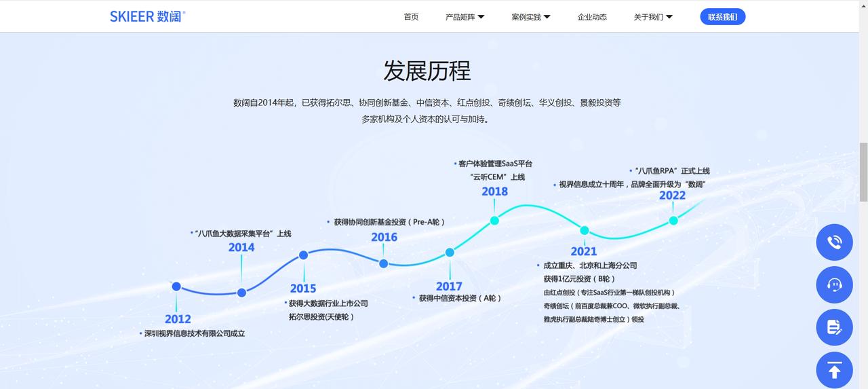
Task: Expand the 产品矩阵 dropdown arrow
Action: pyautogui.click(x=481, y=17)
